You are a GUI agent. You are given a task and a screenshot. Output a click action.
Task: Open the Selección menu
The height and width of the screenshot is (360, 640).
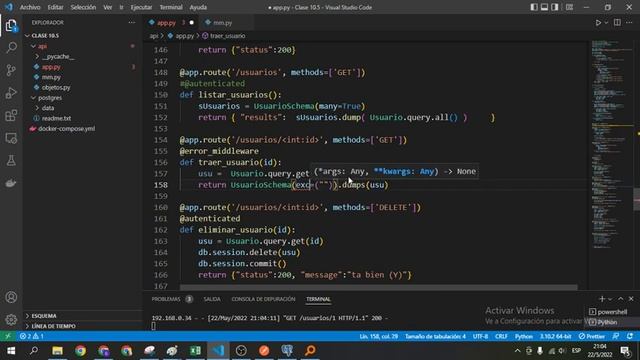pos(83,7)
